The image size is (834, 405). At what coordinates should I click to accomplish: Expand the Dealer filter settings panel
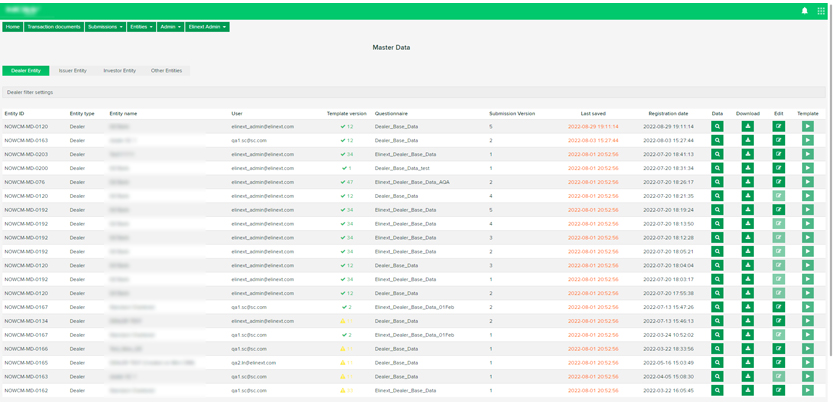click(x=30, y=92)
